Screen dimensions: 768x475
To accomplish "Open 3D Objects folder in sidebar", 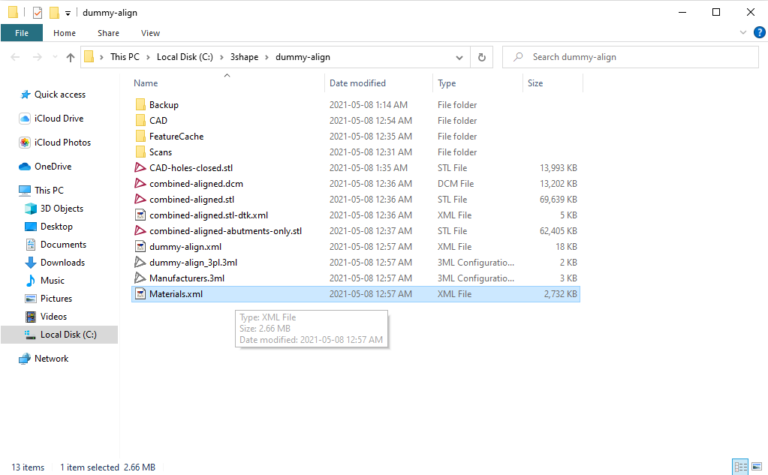I will point(62,208).
